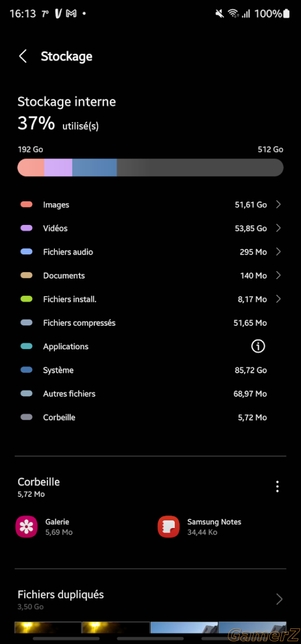Select the Fichiers install. row
The width and height of the screenshot is (301, 644).
coord(150,299)
